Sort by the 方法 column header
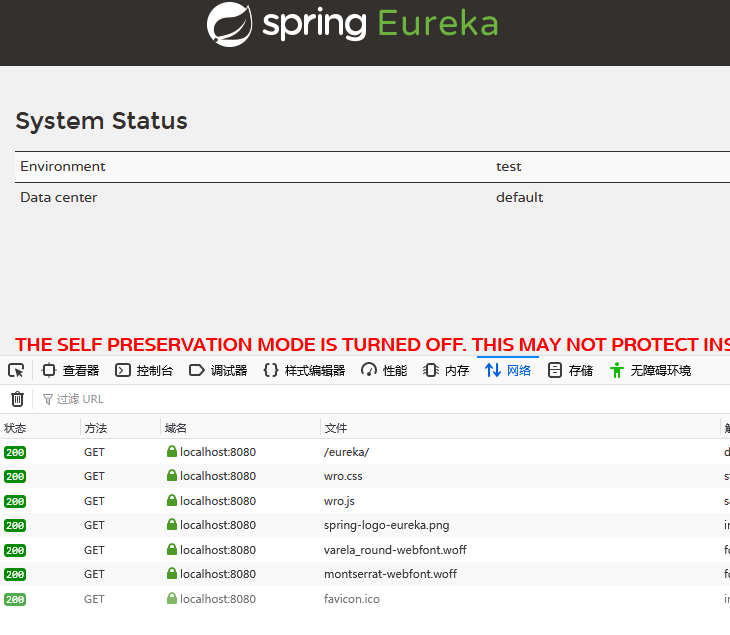The width and height of the screenshot is (730, 635). point(121,428)
